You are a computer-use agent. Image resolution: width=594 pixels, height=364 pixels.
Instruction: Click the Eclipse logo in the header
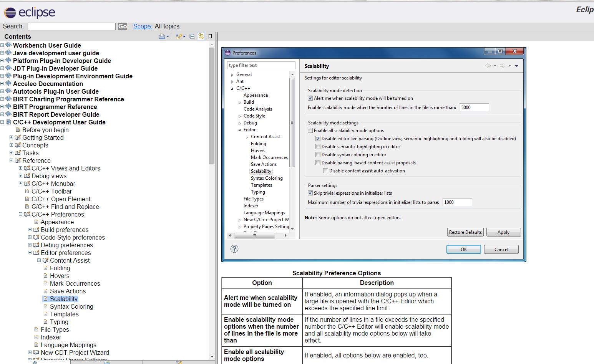click(30, 13)
